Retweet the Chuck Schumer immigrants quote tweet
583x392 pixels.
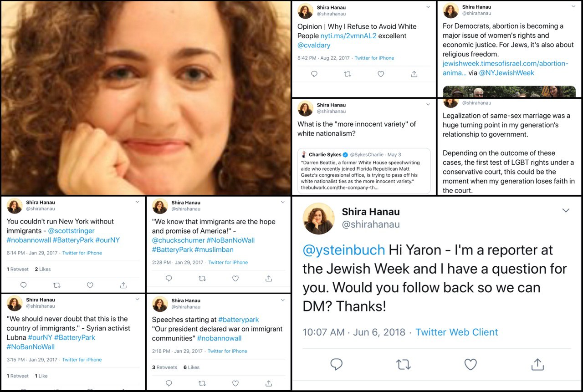(202, 279)
